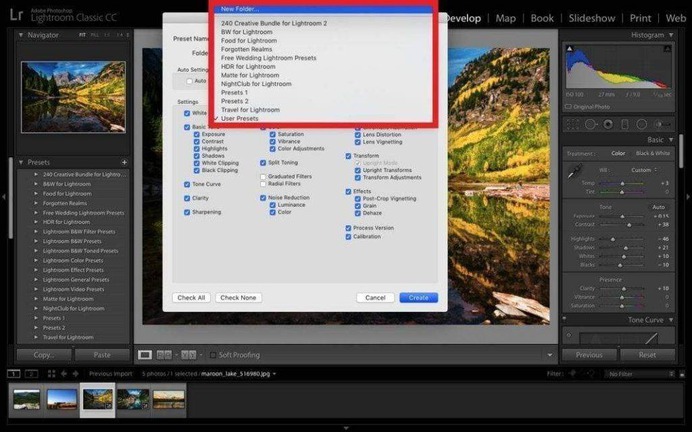Screen dimensions: 692x432
Task: Collapse the Navigator panel
Action: [21, 35]
